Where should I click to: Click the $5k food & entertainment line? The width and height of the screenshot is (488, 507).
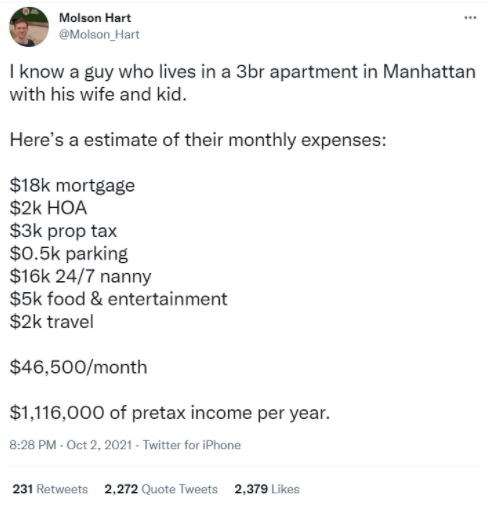pos(118,299)
